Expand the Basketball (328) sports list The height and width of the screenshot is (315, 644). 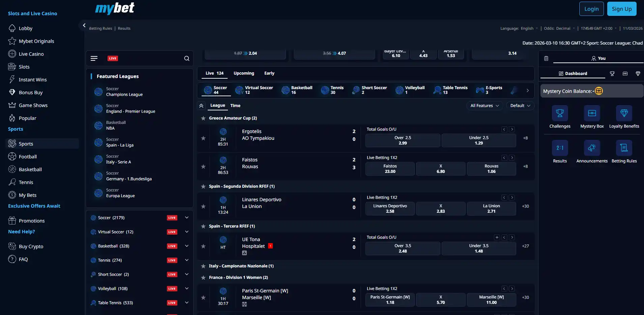pos(186,246)
